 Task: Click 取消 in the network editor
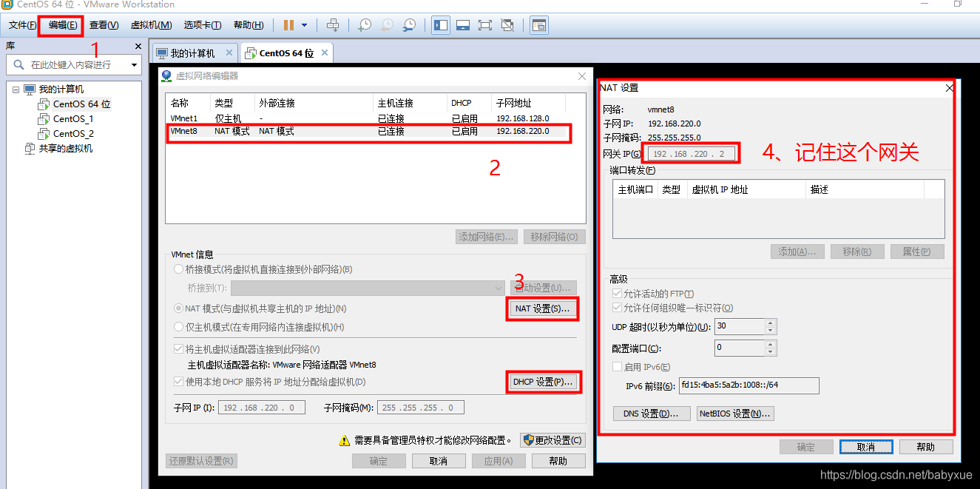click(x=439, y=461)
